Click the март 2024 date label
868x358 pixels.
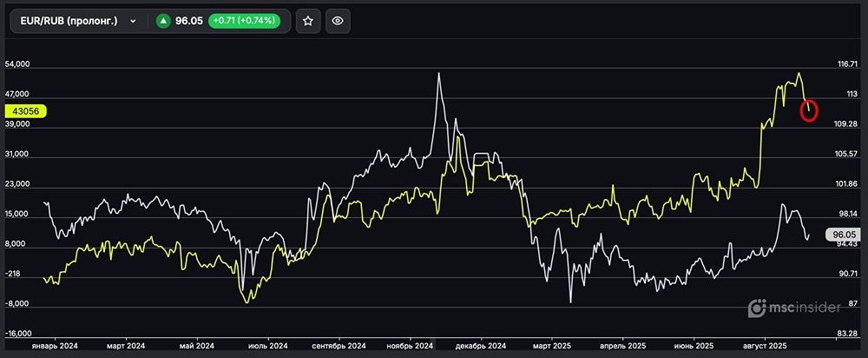point(126,346)
